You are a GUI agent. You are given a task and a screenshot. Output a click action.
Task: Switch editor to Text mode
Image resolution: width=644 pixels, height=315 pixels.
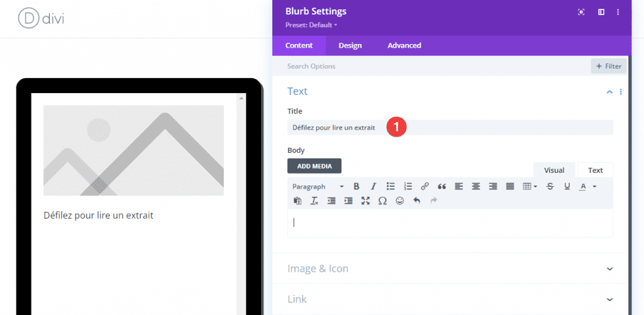595,170
